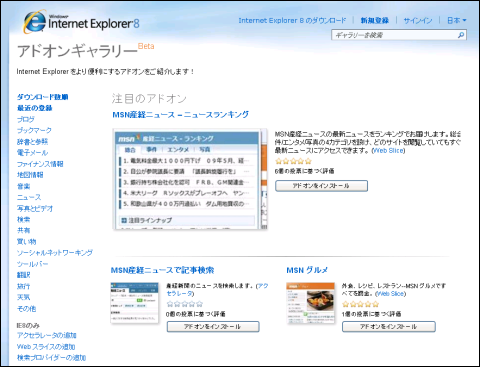This screenshot has height=367, width=480.
Task: Click the サインイン link
Action: pos(418,20)
